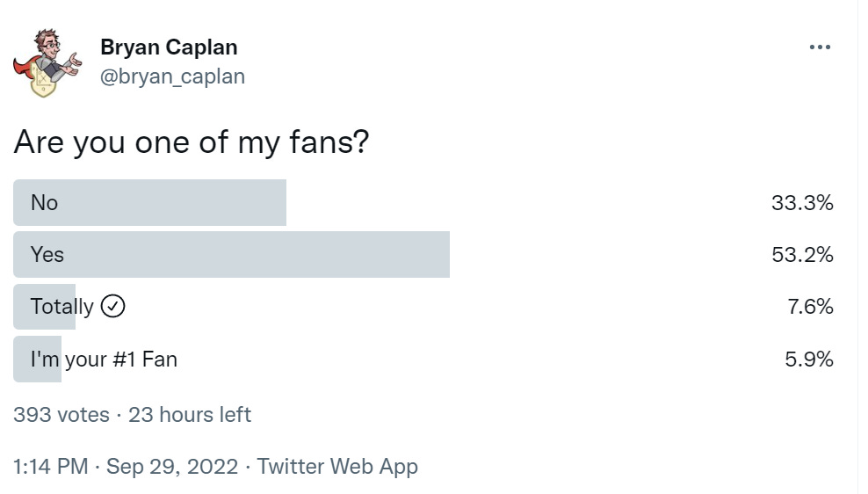Click the Sep 29, 2022 date
Viewport: 868px width, 494px height.
point(172,466)
